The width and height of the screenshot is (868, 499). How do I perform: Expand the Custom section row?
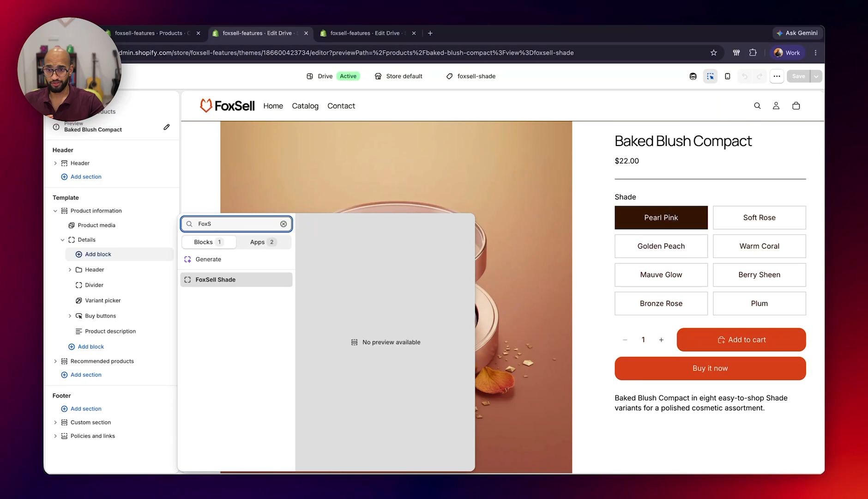point(55,422)
